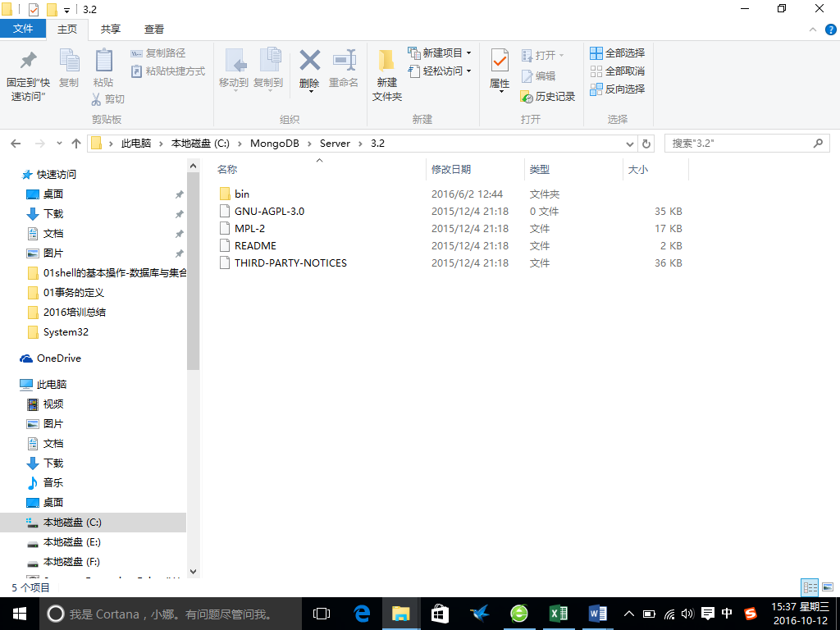Launch Microsoft Edge from taskbar
Image resolution: width=840 pixels, height=630 pixels.
[x=362, y=614]
